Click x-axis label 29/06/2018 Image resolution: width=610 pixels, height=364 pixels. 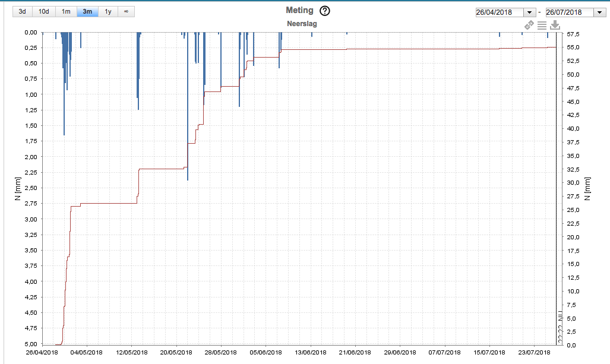400,352
